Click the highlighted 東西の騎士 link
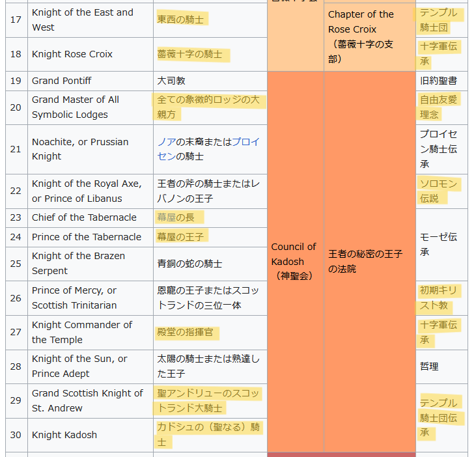 point(180,20)
